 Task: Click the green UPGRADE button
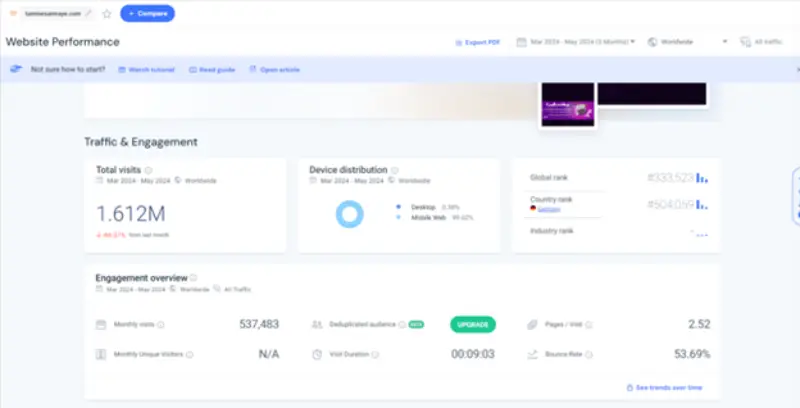tap(473, 324)
